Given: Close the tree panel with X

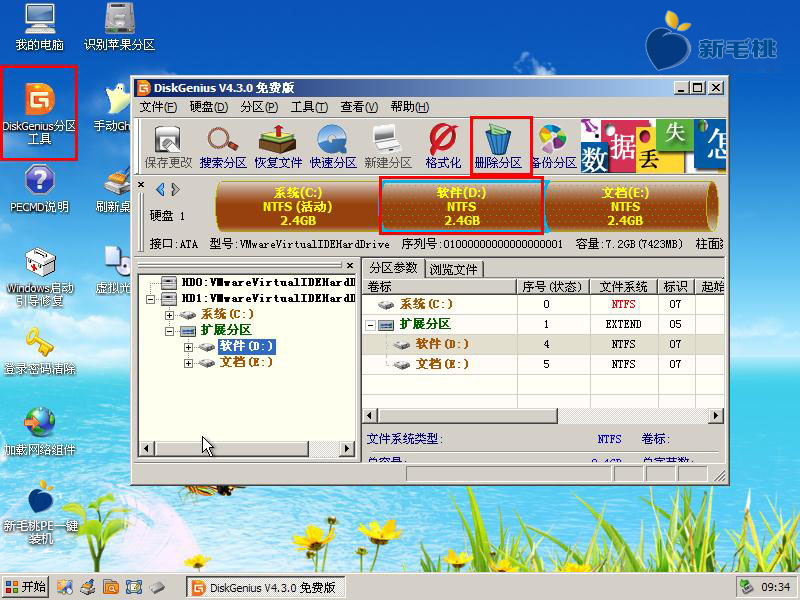Looking at the screenshot, I should 350,265.
